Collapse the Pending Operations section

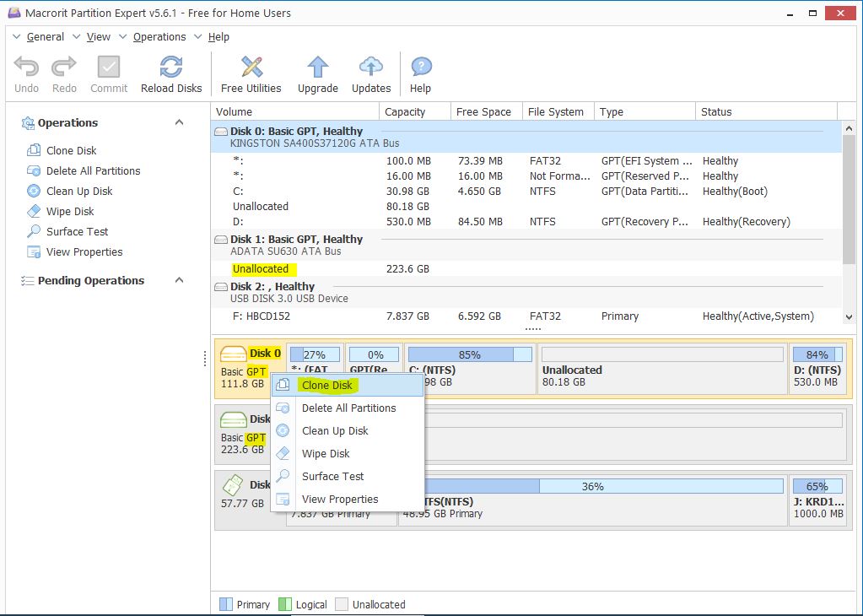[x=179, y=280]
